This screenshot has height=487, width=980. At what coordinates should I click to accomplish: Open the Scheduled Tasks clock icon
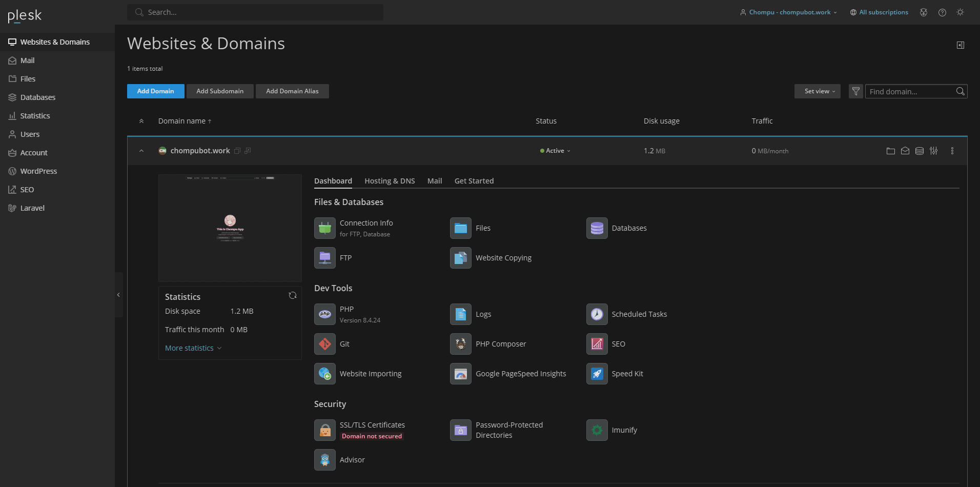pyautogui.click(x=597, y=314)
